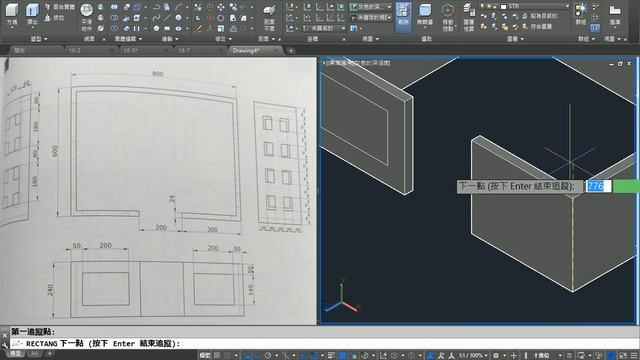
Task: Toggle polar tracking in status bar
Action: pyautogui.click(x=268, y=356)
